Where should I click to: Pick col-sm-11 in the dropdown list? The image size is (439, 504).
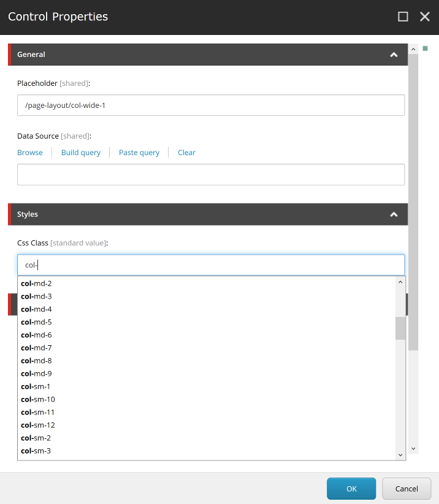(x=207, y=412)
